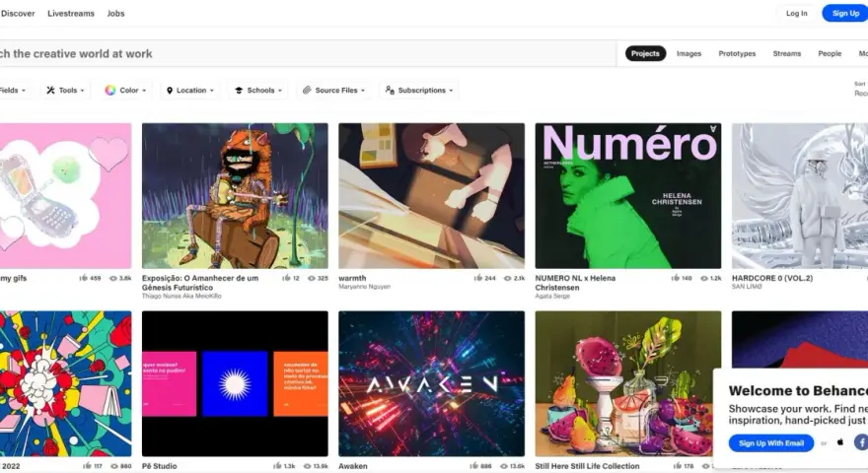This screenshot has height=473, width=868.
Task: Click the NUMERO NL x Helena Christensen title
Action: tap(575, 283)
